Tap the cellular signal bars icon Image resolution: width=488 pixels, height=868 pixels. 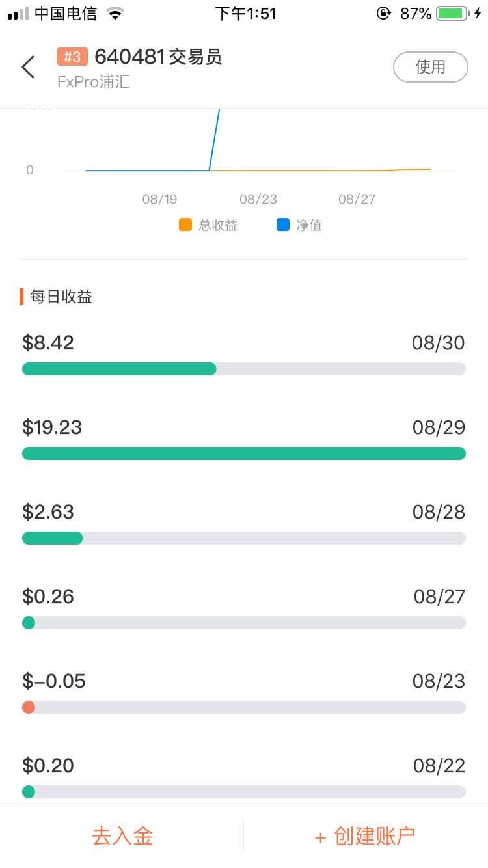18,14
